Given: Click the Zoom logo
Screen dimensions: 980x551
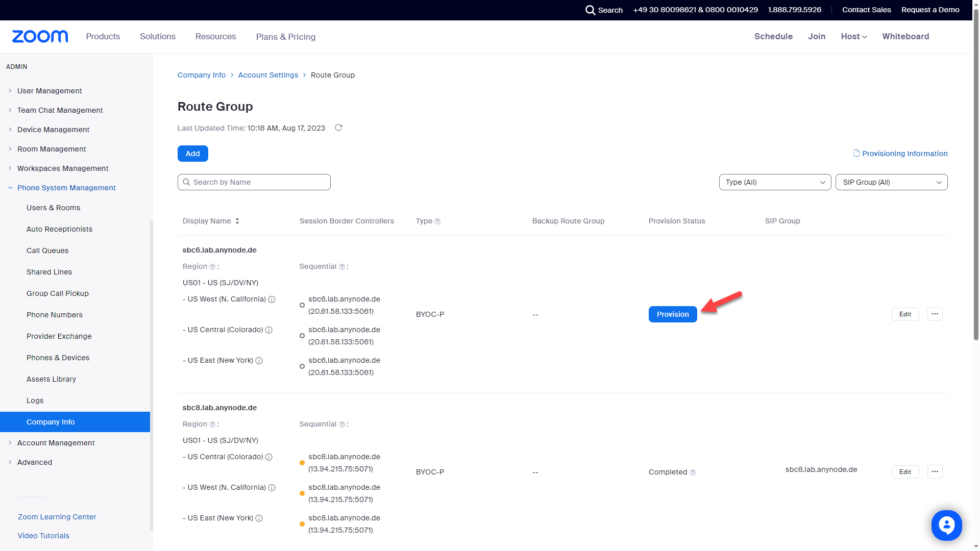Looking at the screenshot, I should pos(40,36).
